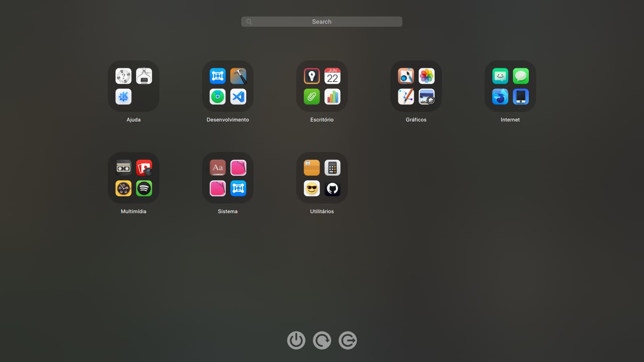This screenshot has height=362, width=644.
Task: Click the help lifebuoy icon in Ajuda folder
Action: (124, 76)
